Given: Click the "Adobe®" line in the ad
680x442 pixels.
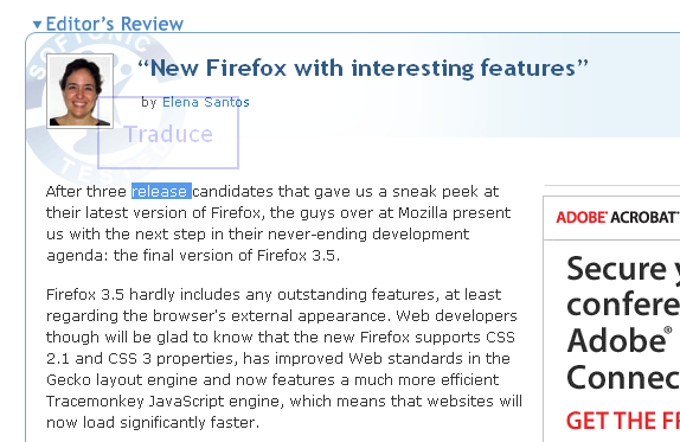Looking at the screenshot, I should pyautogui.click(x=619, y=341).
